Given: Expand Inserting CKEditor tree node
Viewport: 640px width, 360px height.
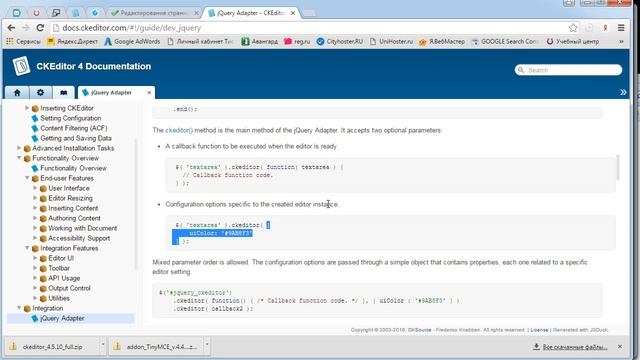Looking at the screenshot, I should 27,108.
